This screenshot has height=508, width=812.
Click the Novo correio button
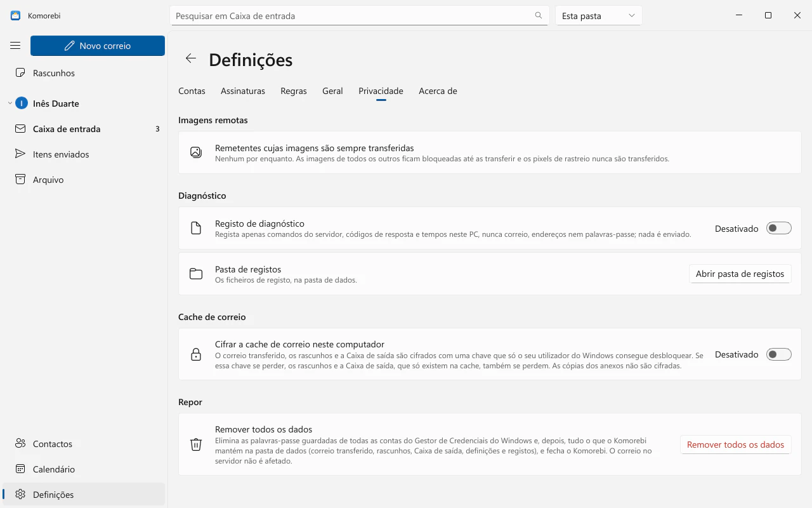click(98, 46)
